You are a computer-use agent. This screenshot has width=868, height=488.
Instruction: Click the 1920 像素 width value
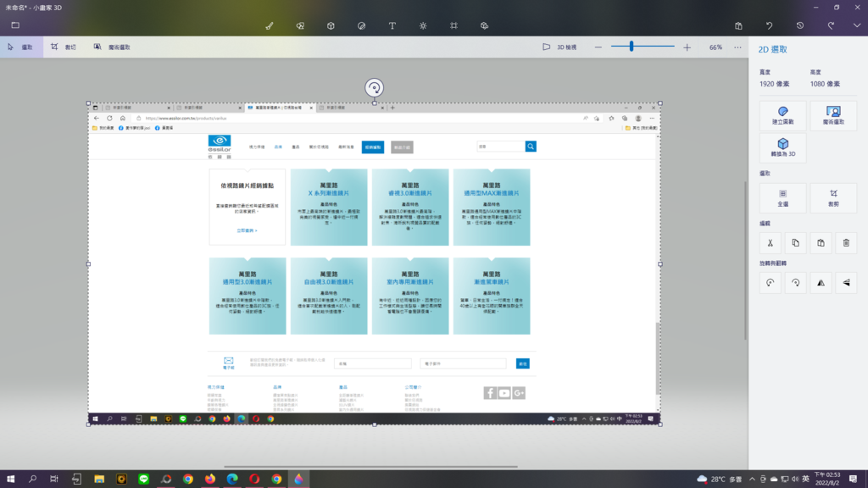[774, 84]
